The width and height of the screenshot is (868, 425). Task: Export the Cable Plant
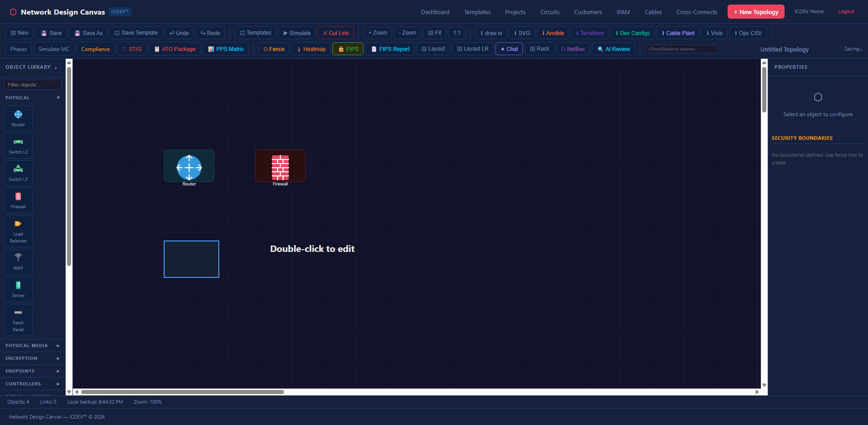coord(678,33)
